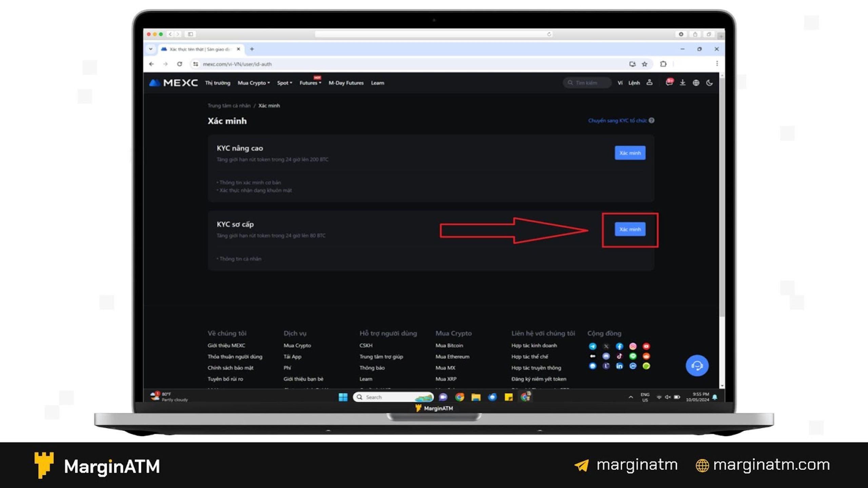Open Thỏa thuận người dùng footer link
Screen dimensions: 868x488
(x=235, y=357)
